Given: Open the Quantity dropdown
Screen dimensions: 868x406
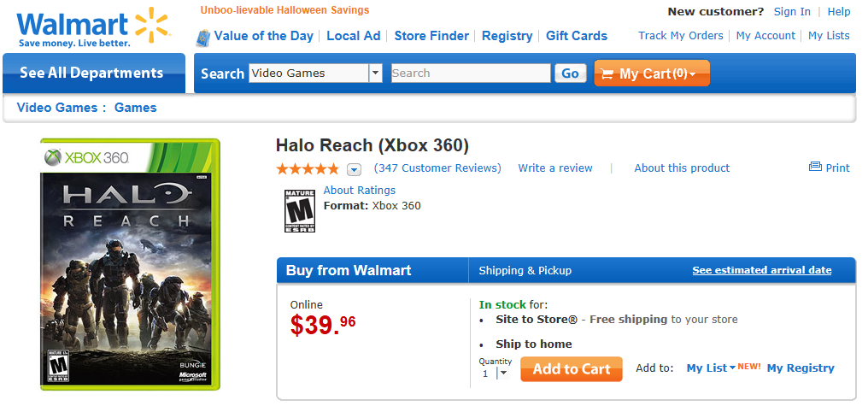Looking at the screenshot, I should (x=502, y=373).
